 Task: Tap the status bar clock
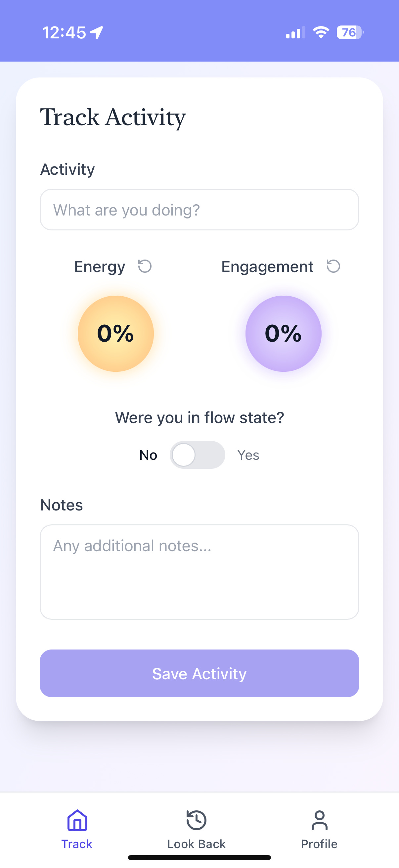tap(64, 33)
